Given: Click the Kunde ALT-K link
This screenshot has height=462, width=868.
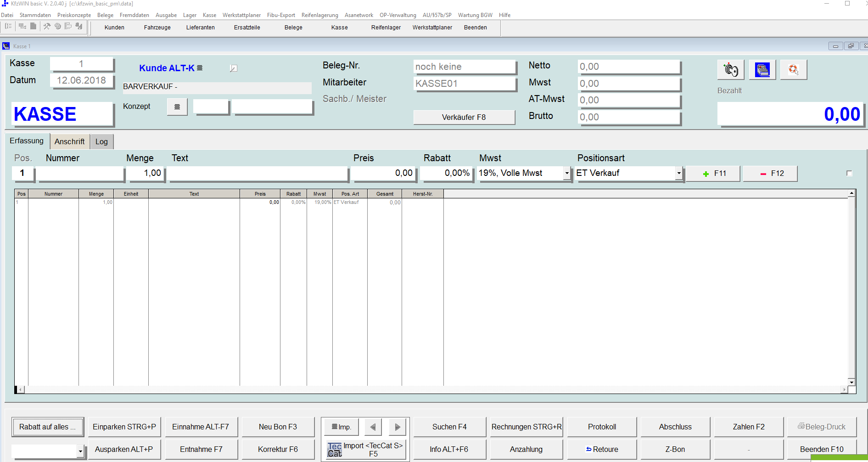Looking at the screenshot, I should (167, 68).
